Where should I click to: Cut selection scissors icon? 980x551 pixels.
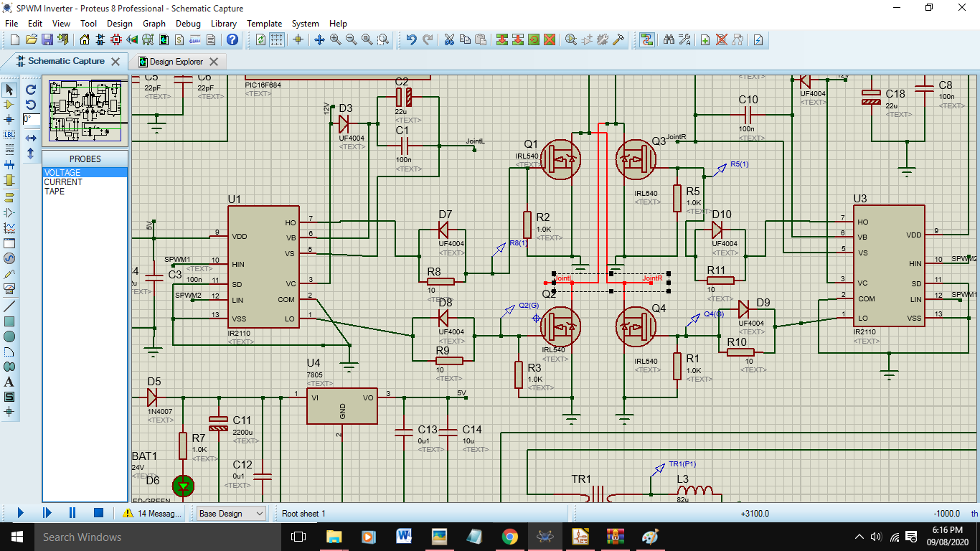tap(449, 39)
